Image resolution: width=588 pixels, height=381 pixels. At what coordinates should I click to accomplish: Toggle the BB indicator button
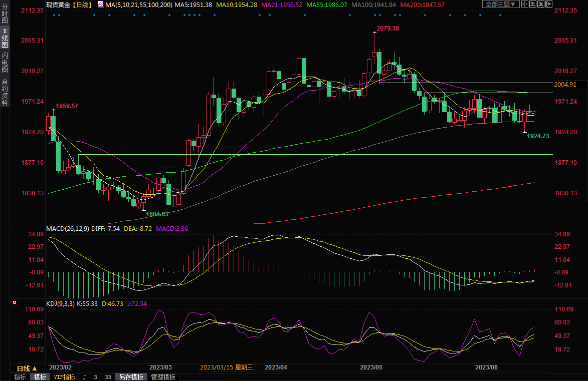click(108, 377)
